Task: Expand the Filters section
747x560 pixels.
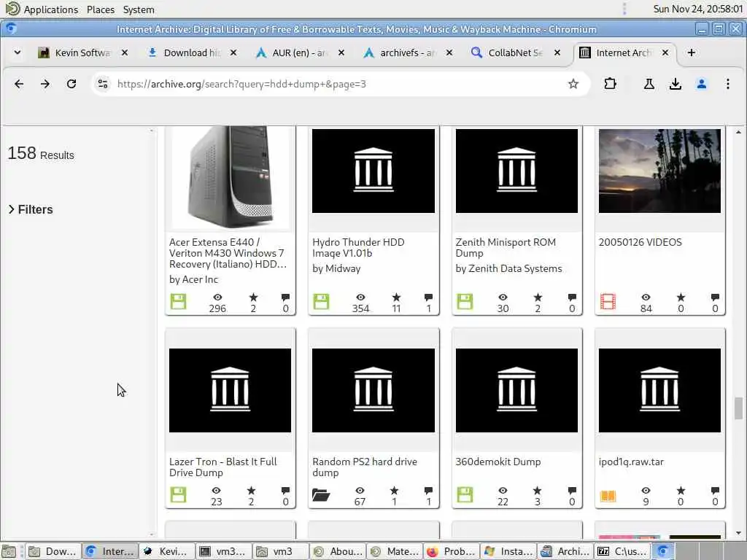Action: coord(31,209)
